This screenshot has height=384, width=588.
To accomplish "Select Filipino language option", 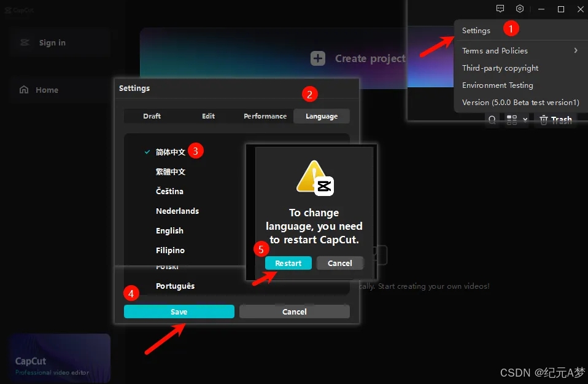I will coord(170,250).
